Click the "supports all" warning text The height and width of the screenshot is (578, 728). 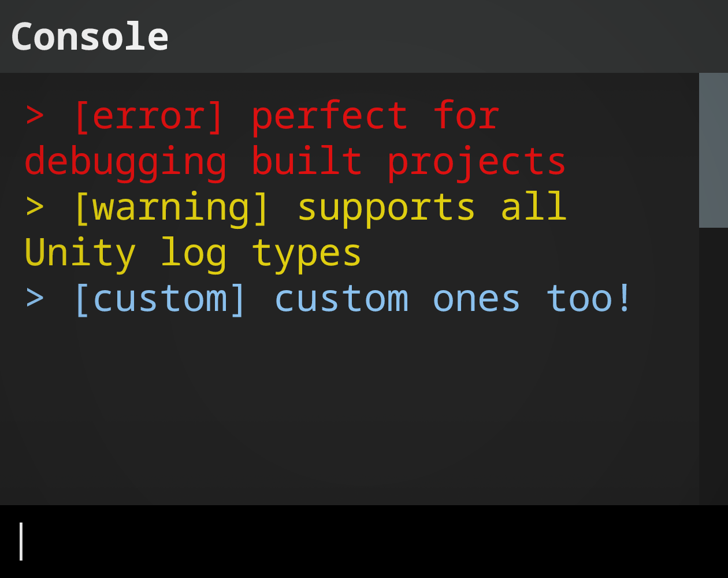click(431, 207)
